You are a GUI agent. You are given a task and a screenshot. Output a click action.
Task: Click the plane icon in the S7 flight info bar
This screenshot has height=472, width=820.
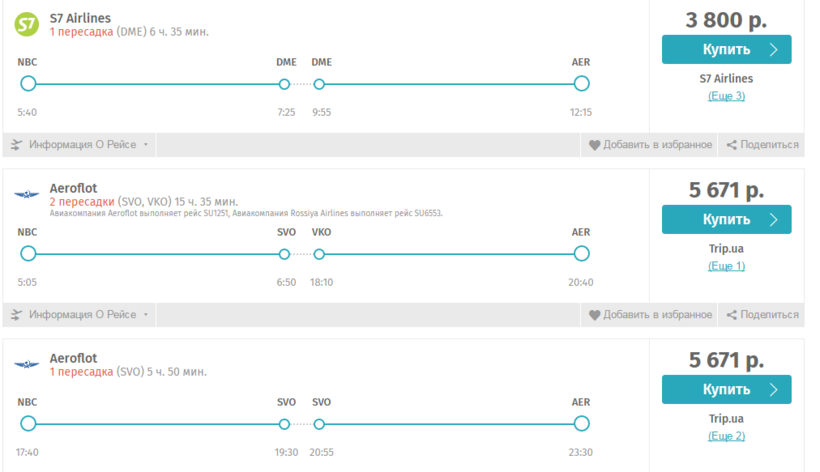coord(16,145)
